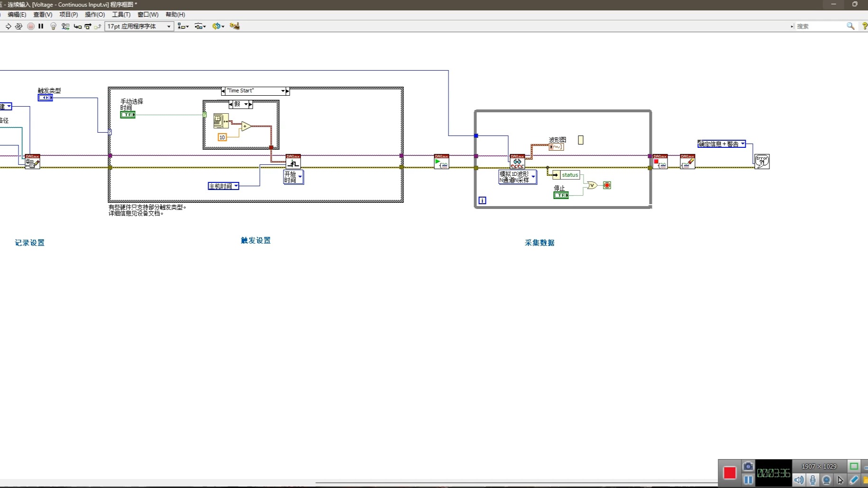Open the 项目(P) menu
The image size is (868, 488).
pyautogui.click(x=68, y=15)
